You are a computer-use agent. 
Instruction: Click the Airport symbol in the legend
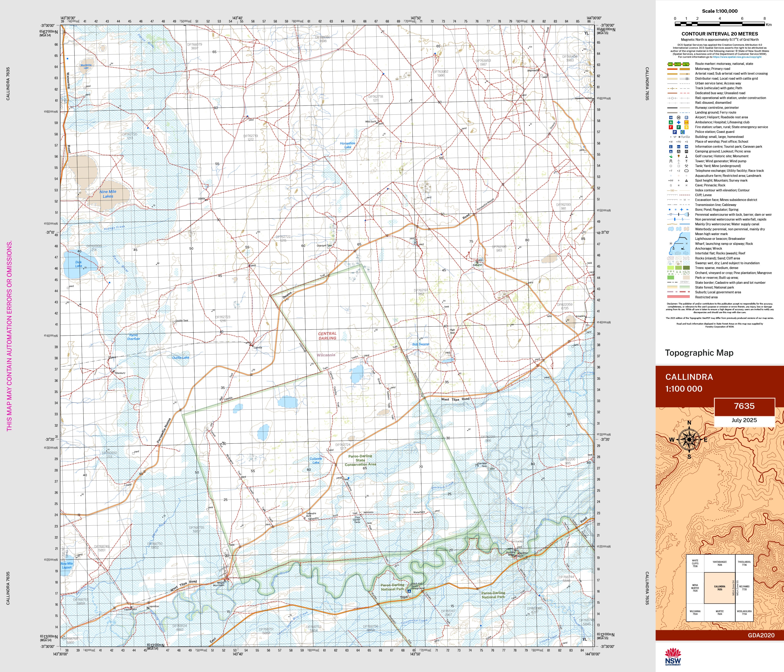coord(671,118)
